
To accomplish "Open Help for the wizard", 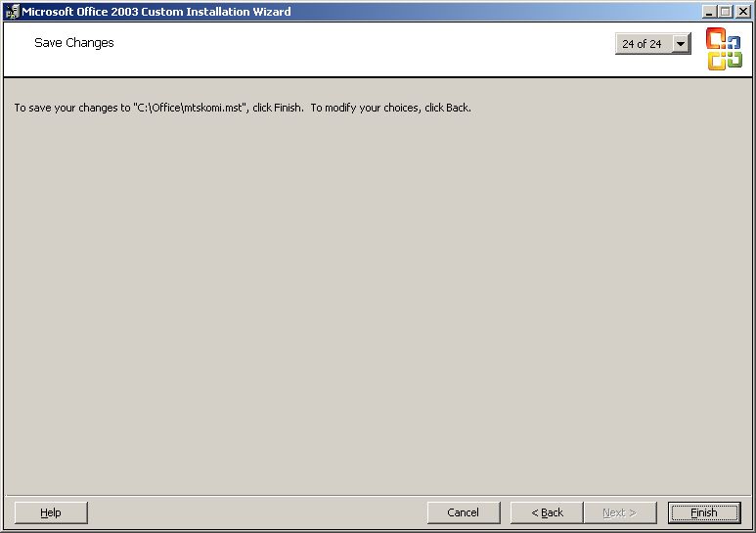I will pos(51,512).
